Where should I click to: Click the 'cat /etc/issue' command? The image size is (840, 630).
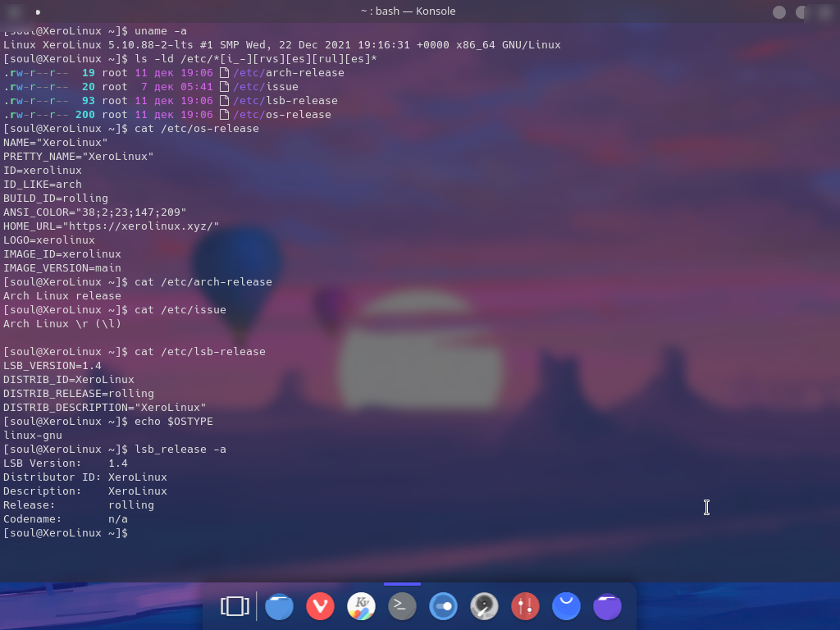[180, 309]
